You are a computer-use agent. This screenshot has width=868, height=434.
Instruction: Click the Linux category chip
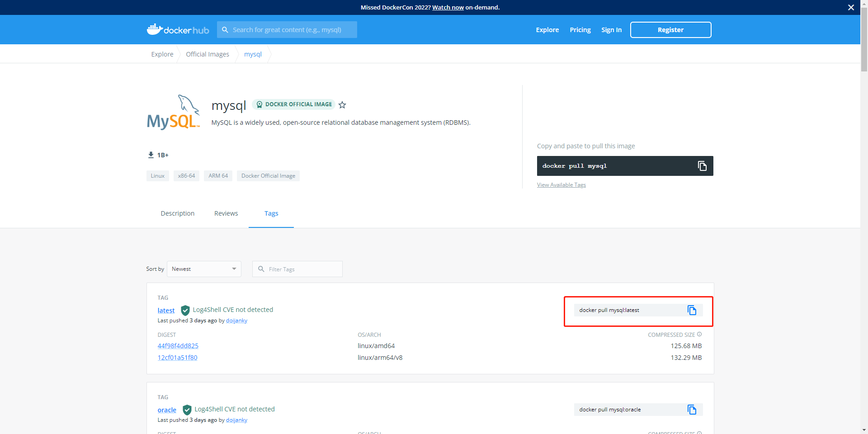[158, 176]
